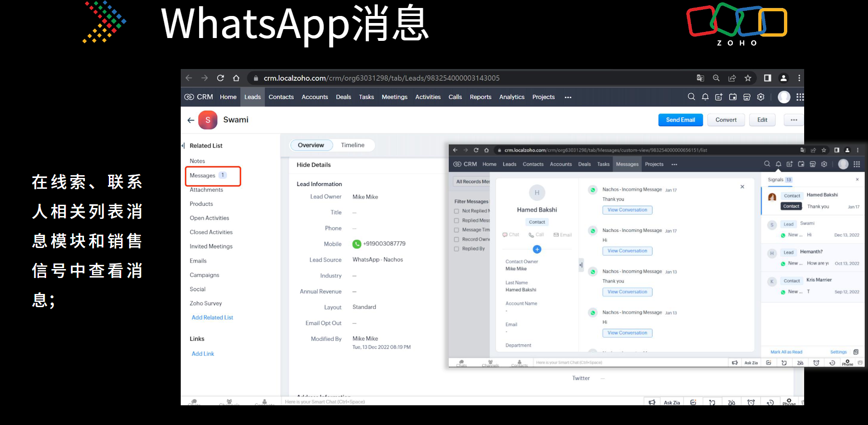868x425 pixels.
Task: Expand more modules ellipsis in the CRM nav bar
Action: click(568, 97)
